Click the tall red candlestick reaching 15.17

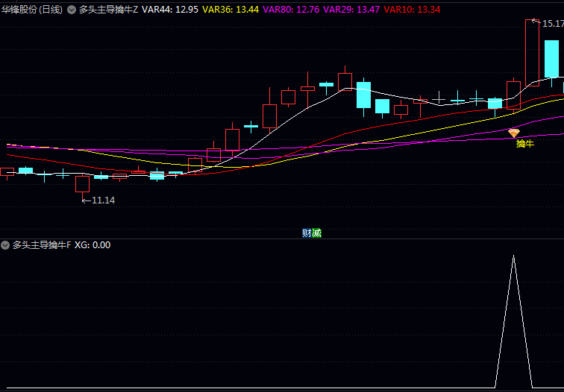coord(532,52)
